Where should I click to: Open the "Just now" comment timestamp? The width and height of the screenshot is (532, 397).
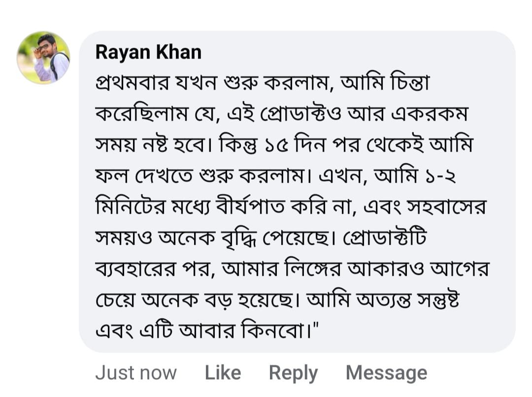pyautogui.click(x=136, y=373)
